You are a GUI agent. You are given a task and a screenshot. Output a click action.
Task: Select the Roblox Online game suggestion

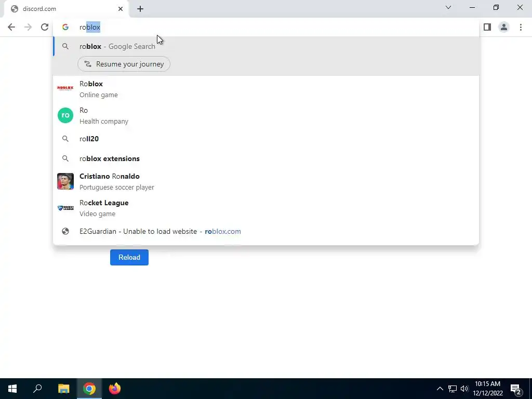266,89
